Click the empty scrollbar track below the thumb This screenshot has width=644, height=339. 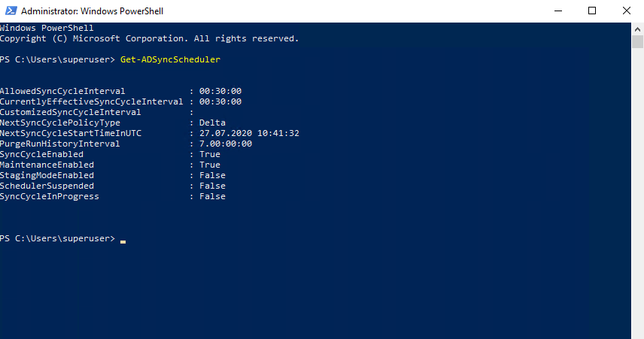[637, 193]
